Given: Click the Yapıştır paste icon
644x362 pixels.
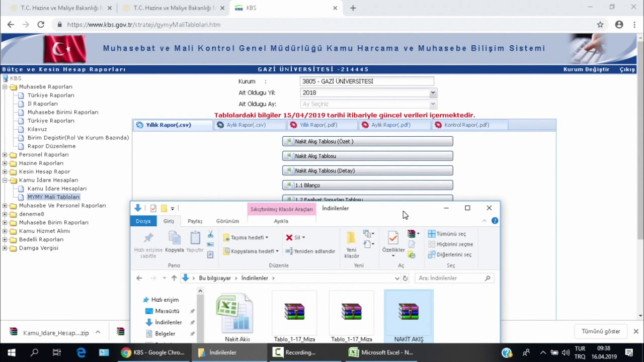Looking at the screenshot, I should [x=195, y=242].
